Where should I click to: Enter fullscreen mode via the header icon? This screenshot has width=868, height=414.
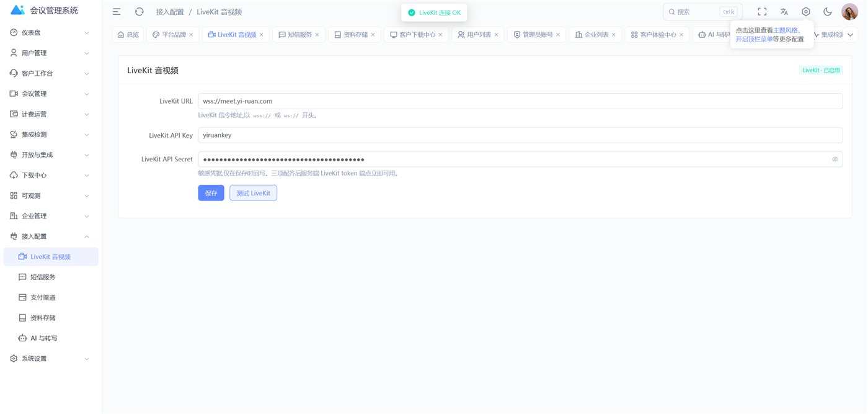tap(763, 12)
